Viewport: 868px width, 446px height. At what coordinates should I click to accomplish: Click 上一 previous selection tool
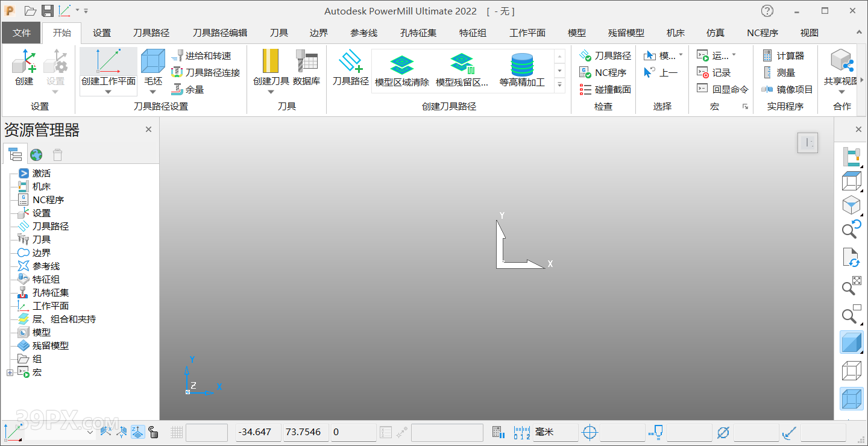click(661, 72)
